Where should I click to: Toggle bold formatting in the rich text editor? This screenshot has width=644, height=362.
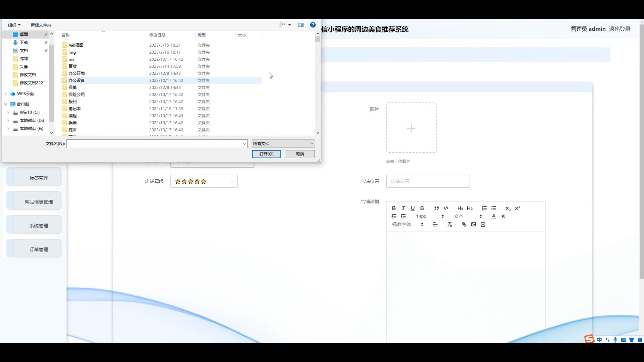coord(394,208)
